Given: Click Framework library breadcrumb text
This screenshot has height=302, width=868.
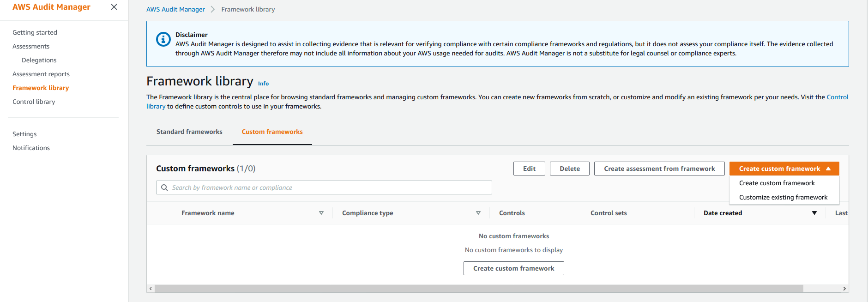Looking at the screenshot, I should pyautogui.click(x=248, y=9).
